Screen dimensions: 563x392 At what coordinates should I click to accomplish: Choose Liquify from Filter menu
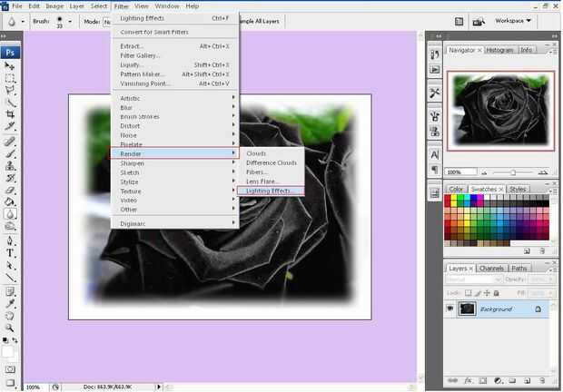click(174, 65)
